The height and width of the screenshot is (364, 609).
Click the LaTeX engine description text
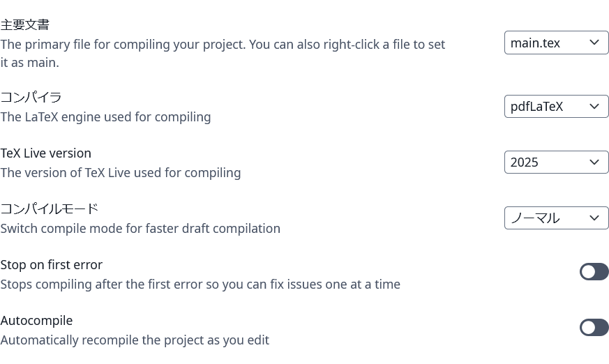coord(105,117)
